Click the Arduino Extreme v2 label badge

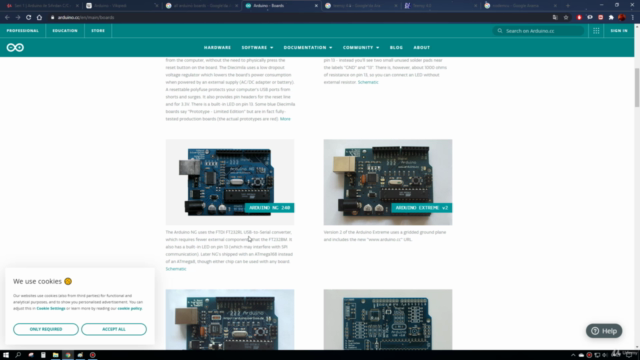pos(422,208)
